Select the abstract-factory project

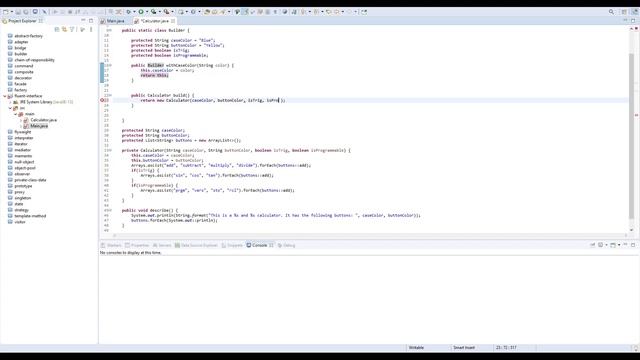pyautogui.click(x=29, y=36)
